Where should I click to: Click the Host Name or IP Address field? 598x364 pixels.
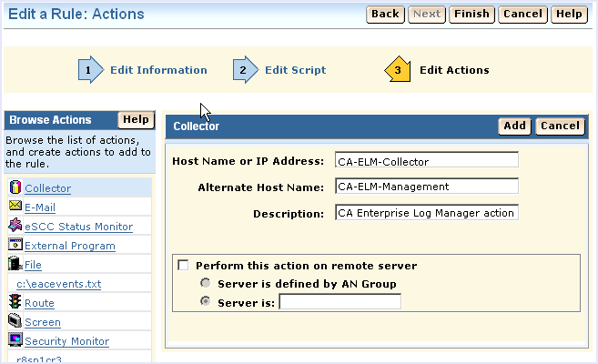click(426, 161)
